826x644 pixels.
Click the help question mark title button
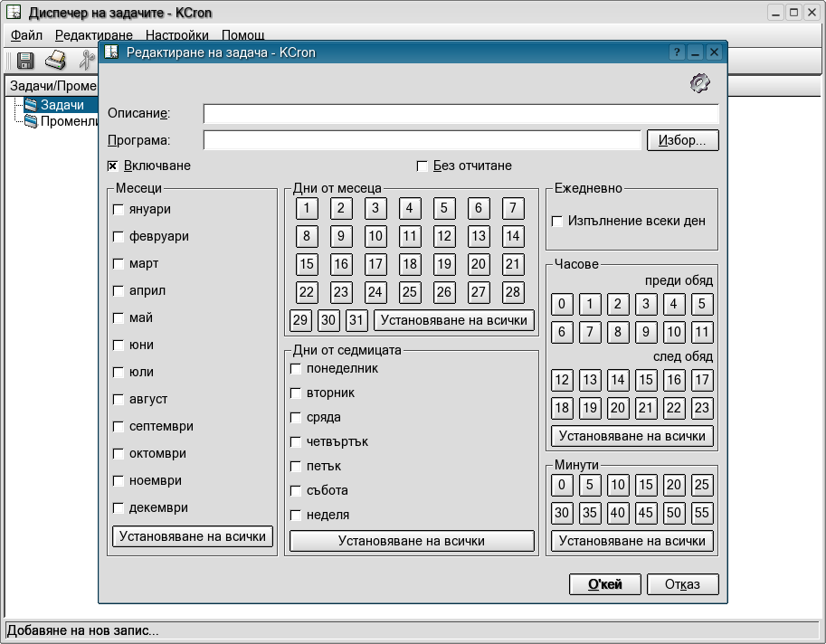677,52
